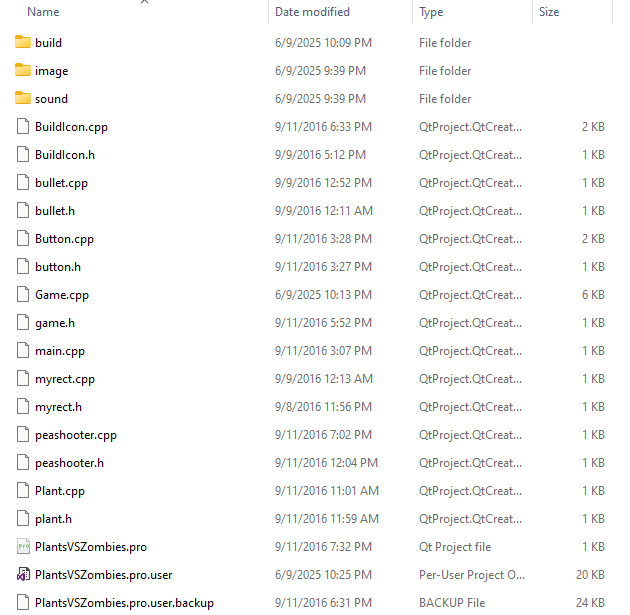
Task: Click the myrect.h file icon
Action: pos(23,407)
